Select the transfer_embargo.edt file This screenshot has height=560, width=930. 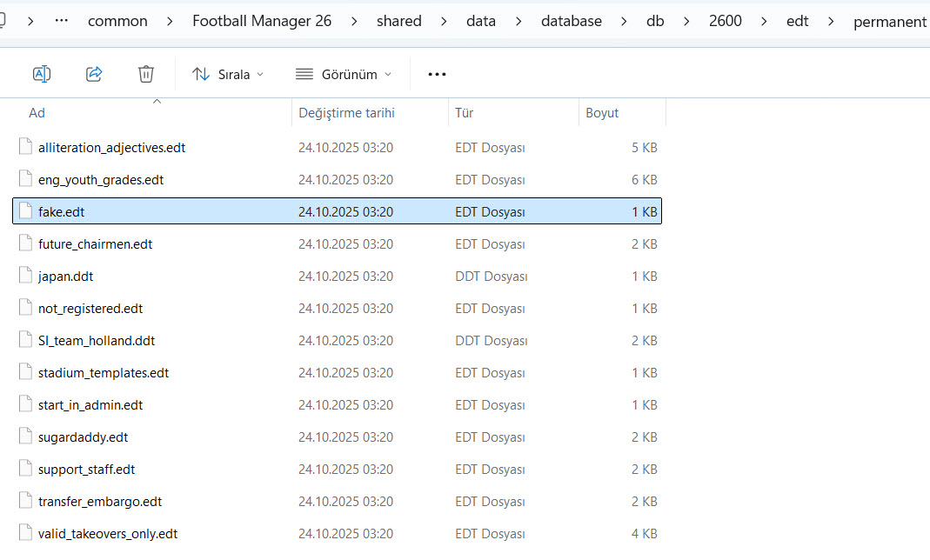(x=100, y=502)
